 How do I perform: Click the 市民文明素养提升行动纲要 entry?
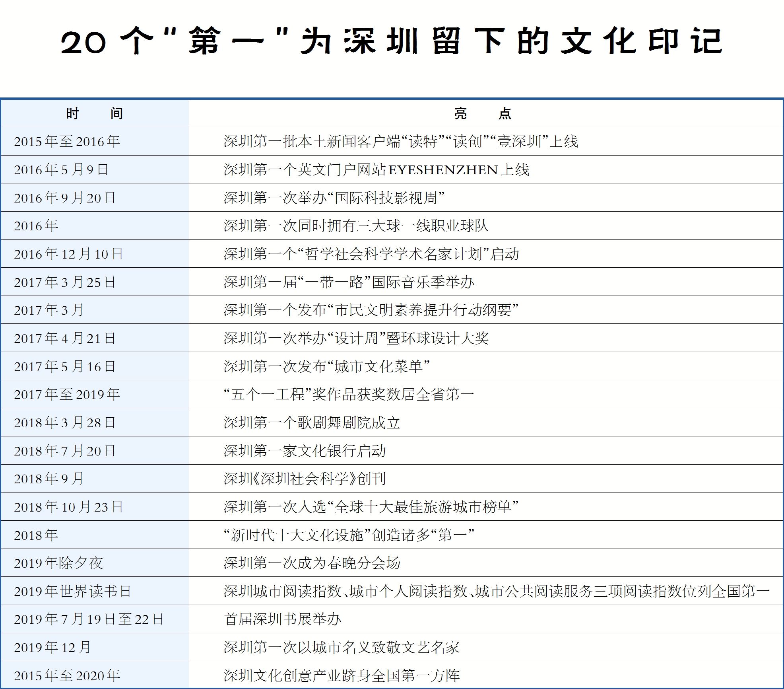[x=371, y=310]
